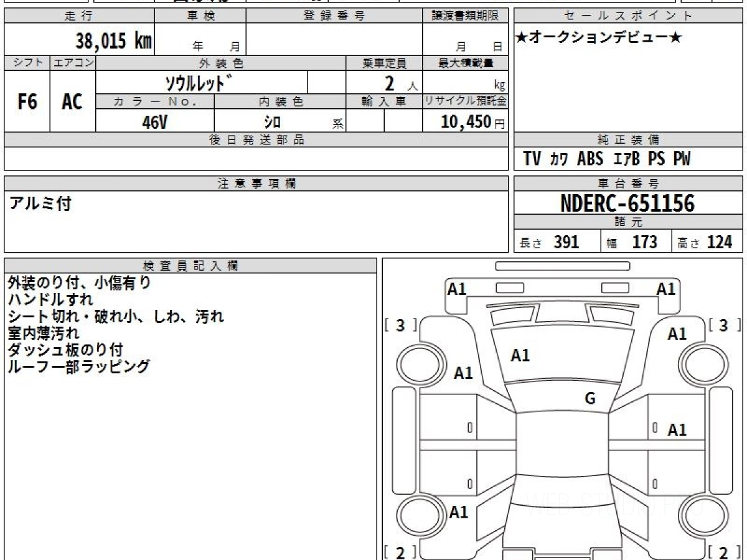Select chassis number NDERC-651156
The image size is (747, 560).
click(627, 203)
